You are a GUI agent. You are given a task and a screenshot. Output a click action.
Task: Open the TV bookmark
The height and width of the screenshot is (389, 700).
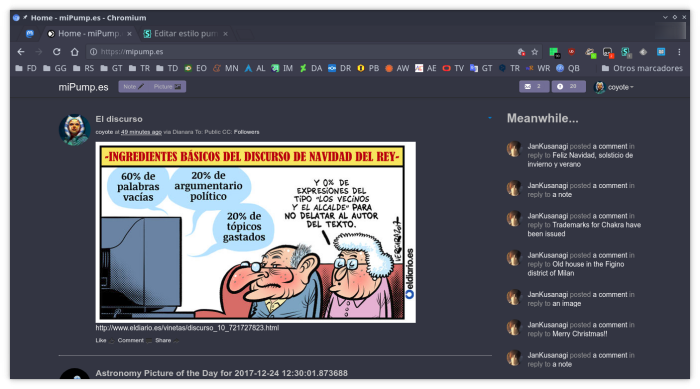click(453, 68)
